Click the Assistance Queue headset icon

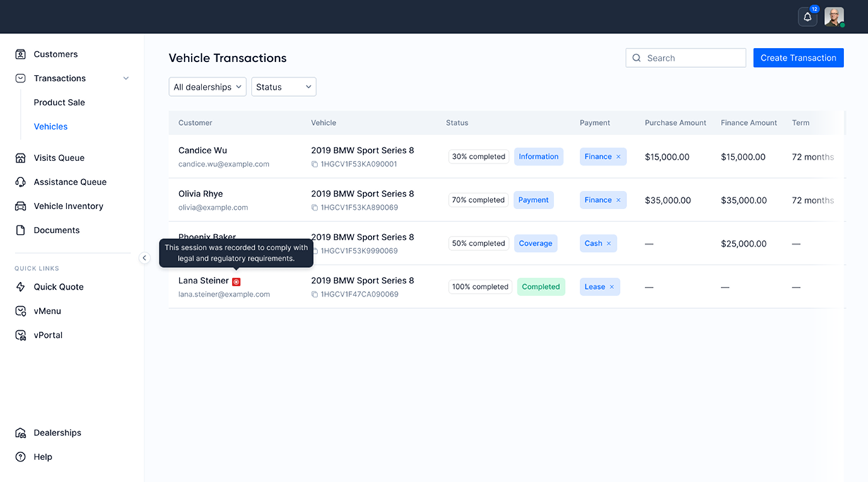[x=20, y=182]
